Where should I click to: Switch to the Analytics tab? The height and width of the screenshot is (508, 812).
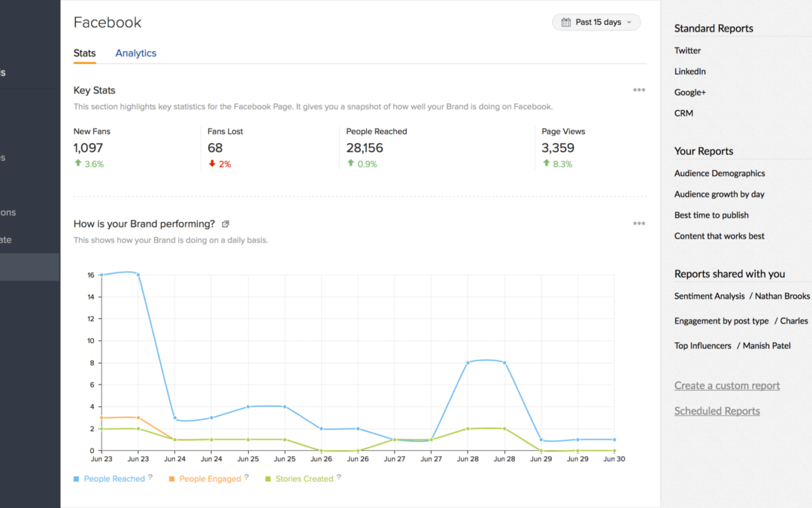(x=135, y=53)
